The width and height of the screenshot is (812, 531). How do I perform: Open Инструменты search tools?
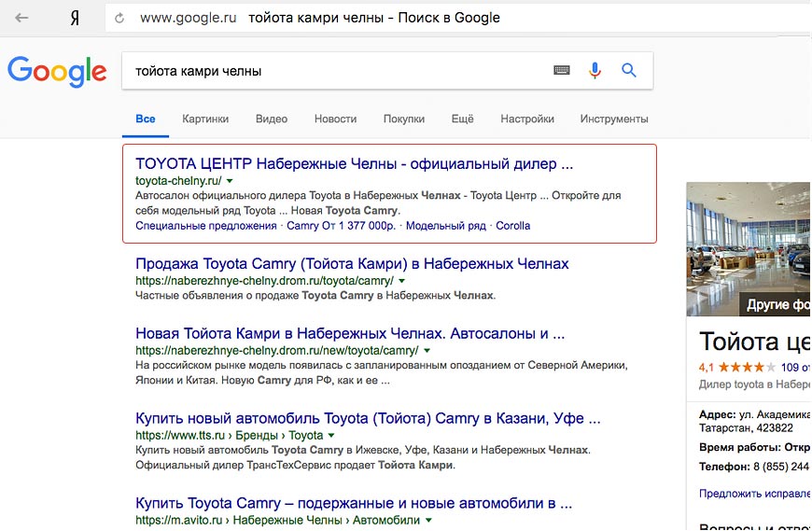pyautogui.click(x=613, y=119)
